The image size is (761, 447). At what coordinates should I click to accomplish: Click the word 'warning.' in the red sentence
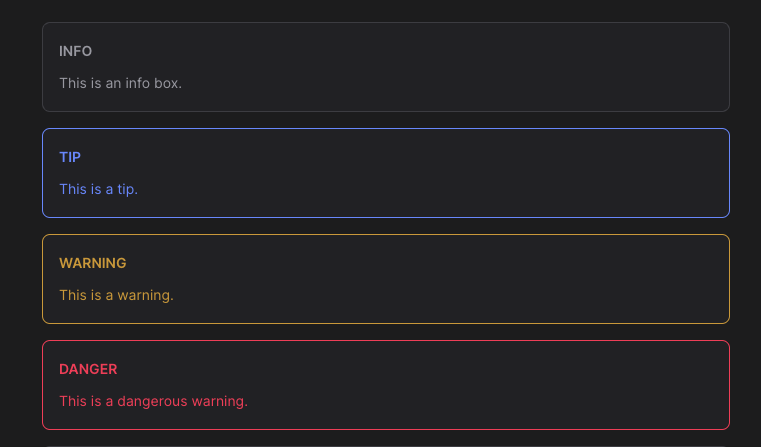[220, 401]
